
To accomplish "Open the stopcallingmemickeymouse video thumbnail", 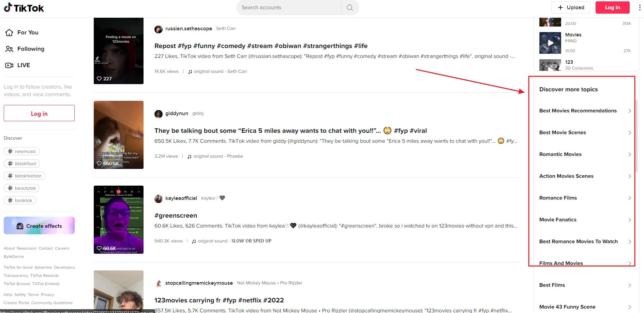I will [119, 292].
